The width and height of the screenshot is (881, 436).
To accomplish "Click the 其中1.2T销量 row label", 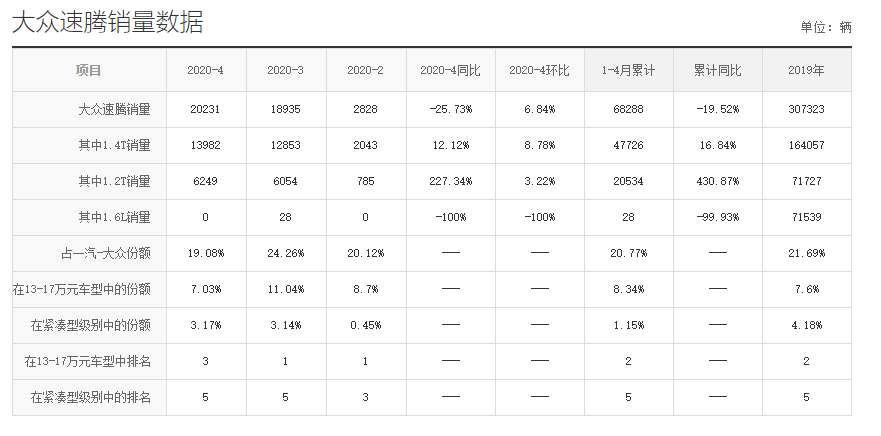I will [115, 181].
